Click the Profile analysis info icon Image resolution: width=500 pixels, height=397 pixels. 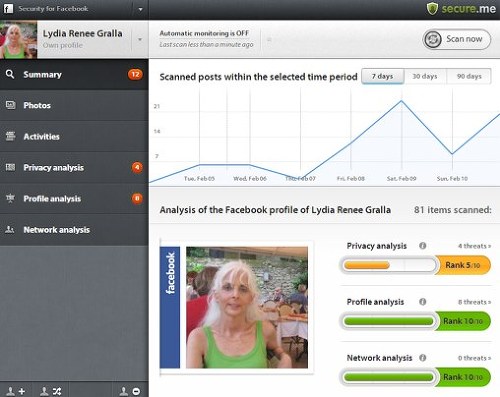422,302
